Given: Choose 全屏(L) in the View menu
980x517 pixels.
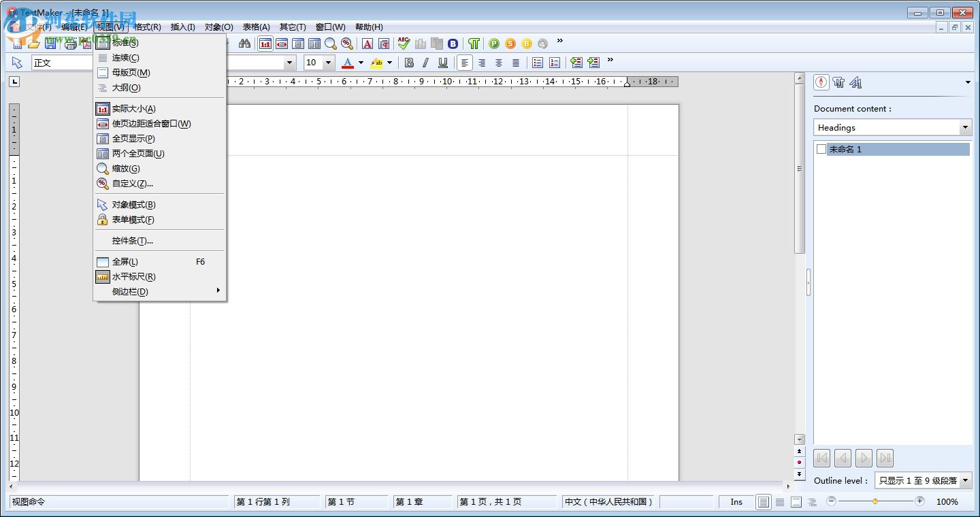Looking at the screenshot, I should click(125, 262).
